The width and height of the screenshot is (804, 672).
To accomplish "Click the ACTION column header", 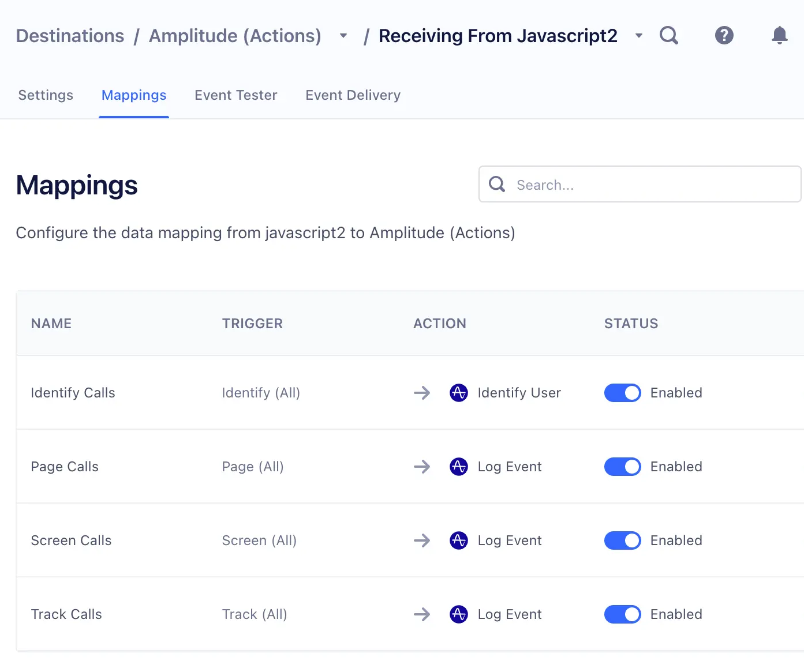I will (x=440, y=324).
